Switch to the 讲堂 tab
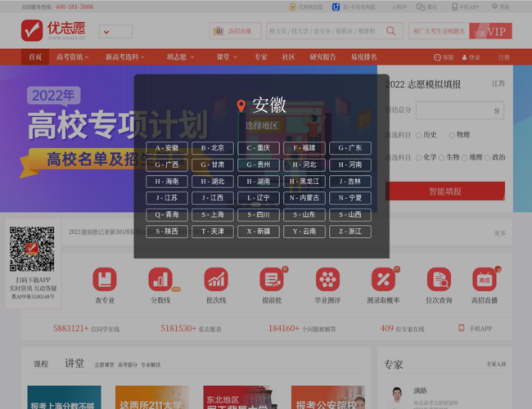Screen dimensions: 532x409 coord(74,363)
